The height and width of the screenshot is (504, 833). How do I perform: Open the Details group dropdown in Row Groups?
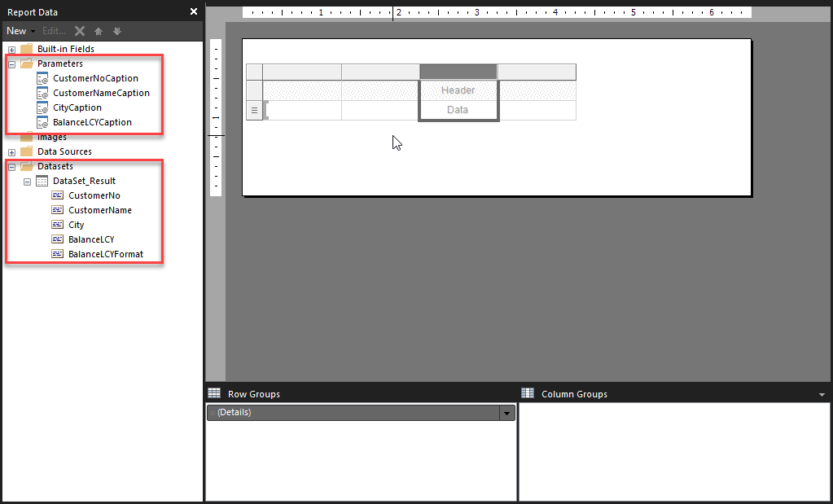(x=506, y=412)
